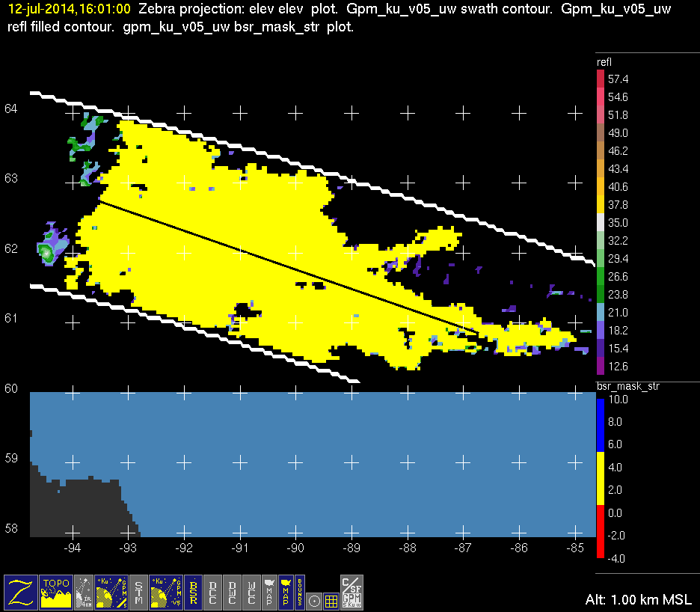Toggle the DCC icon

click(x=212, y=593)
